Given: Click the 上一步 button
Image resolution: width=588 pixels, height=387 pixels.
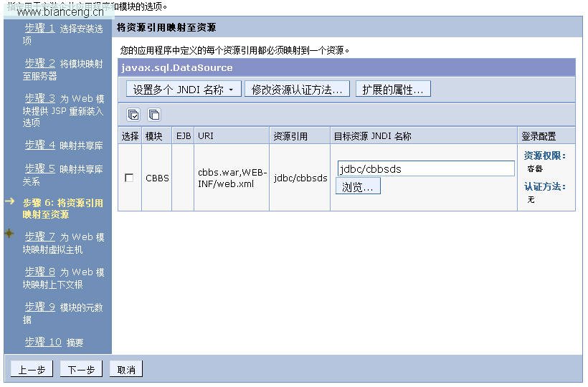Looking at the screenshot, I should (x=32, y=369).
